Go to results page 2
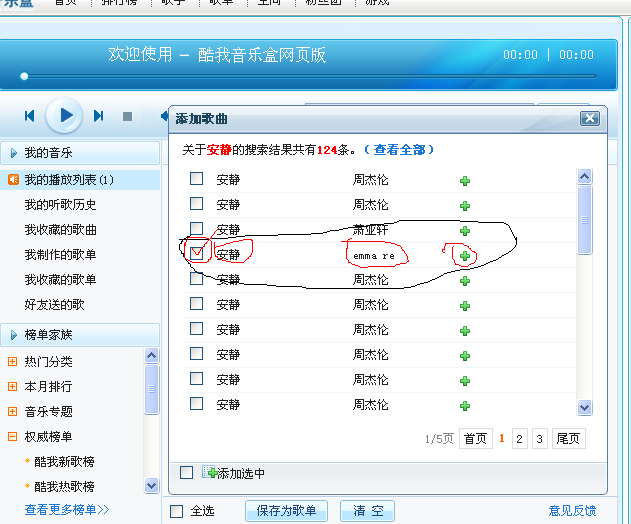The width and height of the screenshot is (631, 524). tap(520, 438)
